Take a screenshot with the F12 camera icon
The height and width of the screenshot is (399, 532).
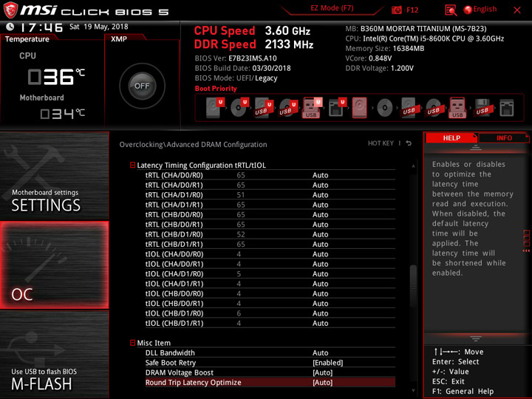coord(396,10)
